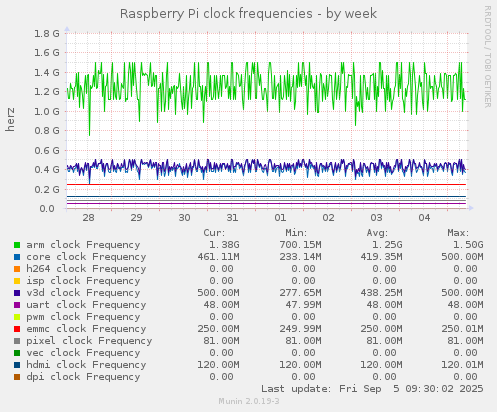This screenshot has width=497, height=412.
Task: Click the 'Last update' timestamp text
Action: 372,389
